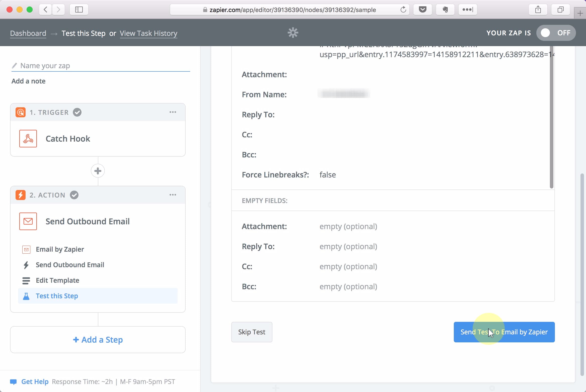Click the orange Trigger webhook badge icon

21,112
